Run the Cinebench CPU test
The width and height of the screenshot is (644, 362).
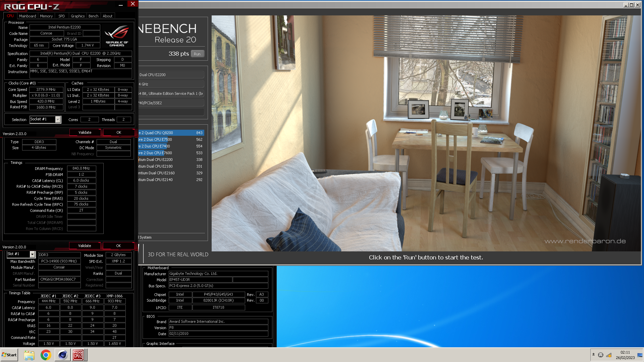197,54
